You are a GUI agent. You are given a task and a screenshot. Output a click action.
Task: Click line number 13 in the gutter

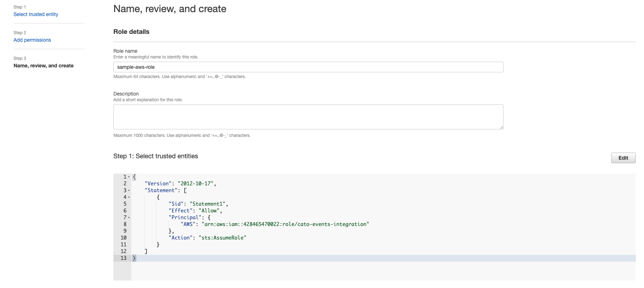(123, 258)
